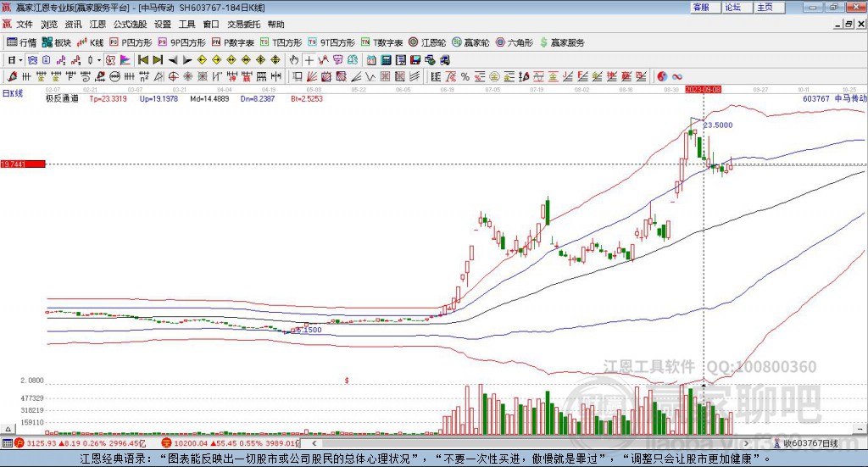868x467 pixels.
Task: Jump to last bar with skip-end icon
Action: coord(158,60)
